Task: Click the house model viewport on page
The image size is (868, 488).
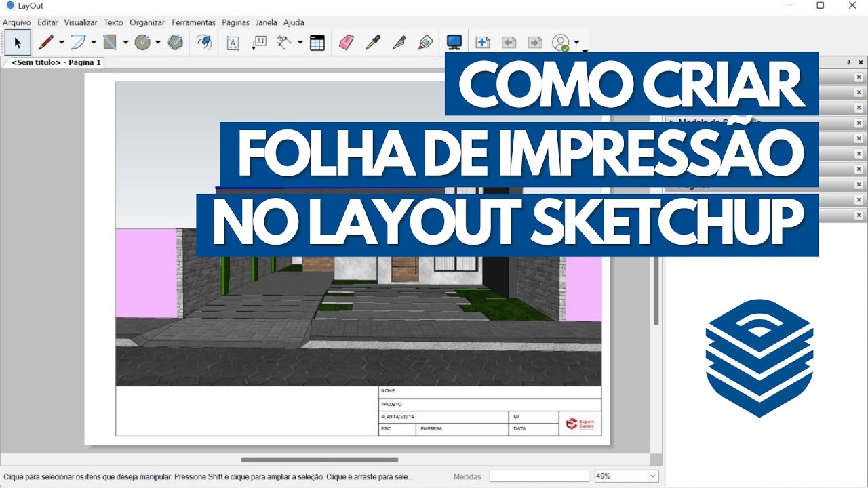Action: [358, 234]
